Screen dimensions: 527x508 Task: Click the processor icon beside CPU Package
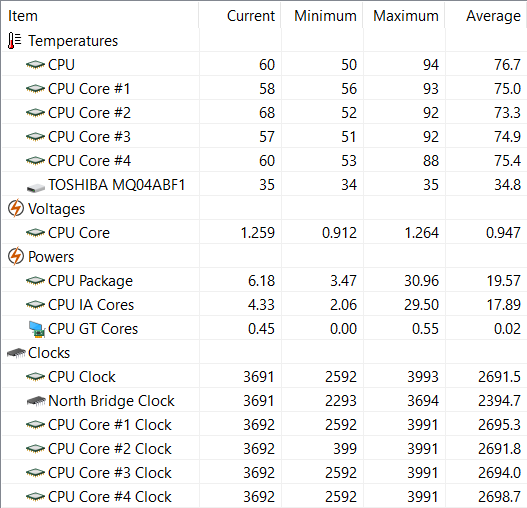[x=35, y=280]
